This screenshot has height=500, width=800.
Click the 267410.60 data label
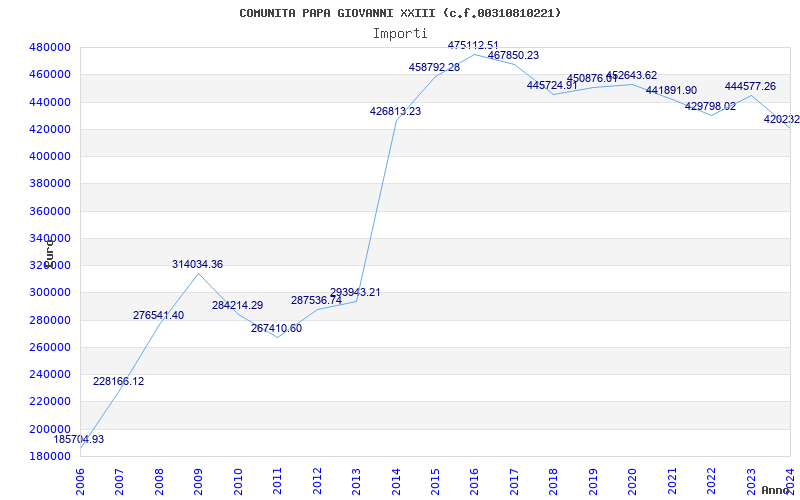[x=276, y=329]
